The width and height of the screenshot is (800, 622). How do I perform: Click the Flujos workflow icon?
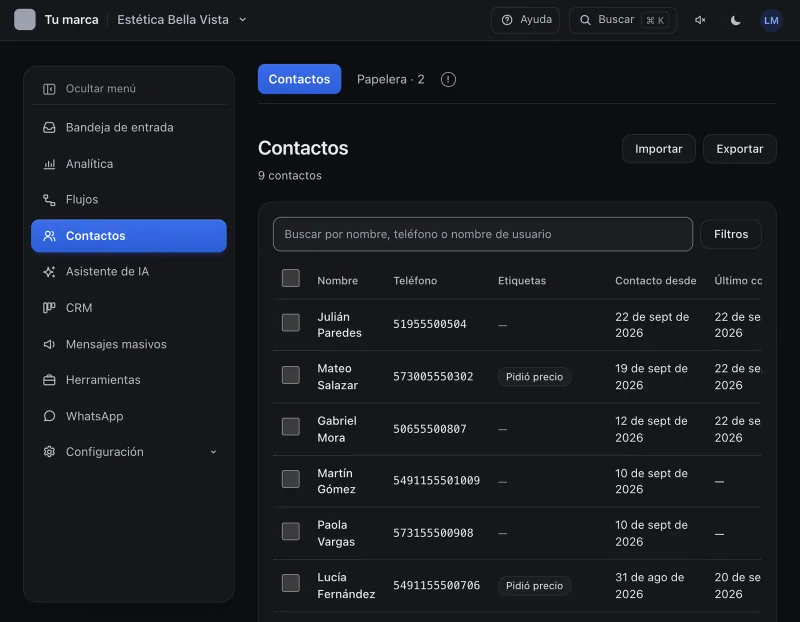tap(49, 200)
